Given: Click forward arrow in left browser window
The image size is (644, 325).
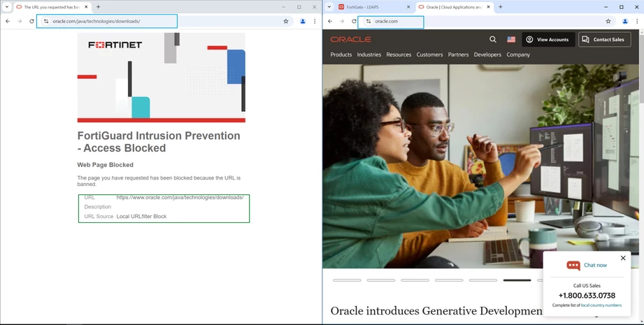Looking at the screenshot, I should click(20, 22).
